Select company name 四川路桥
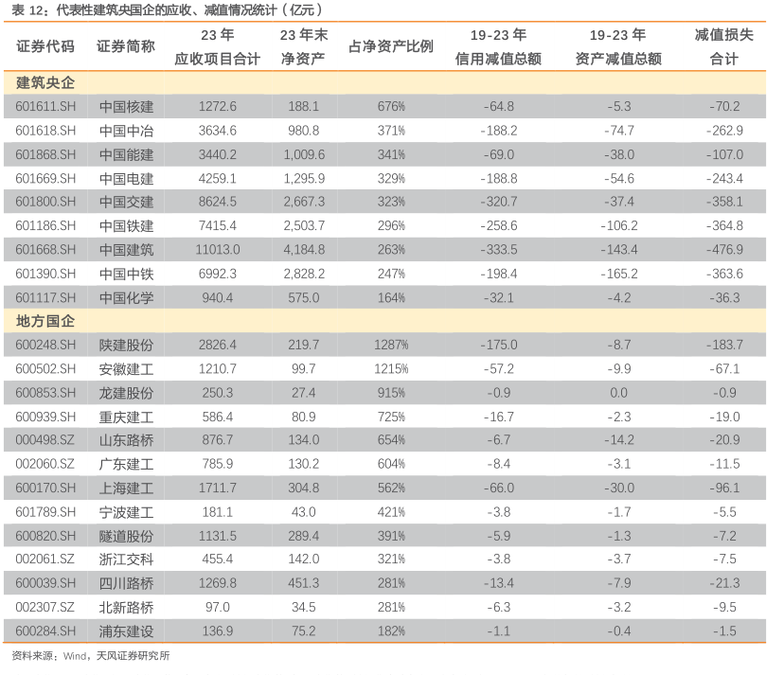 point(126,583)
